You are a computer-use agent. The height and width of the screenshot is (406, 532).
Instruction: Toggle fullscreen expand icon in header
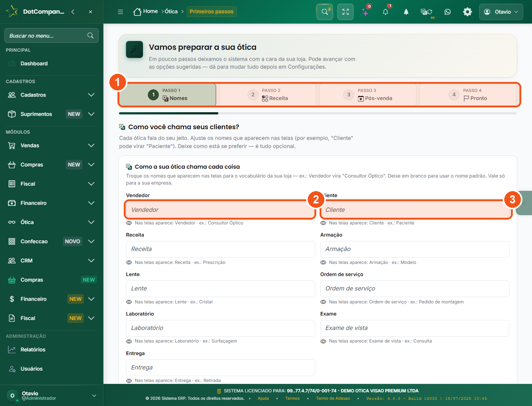(x=345, y=12)
